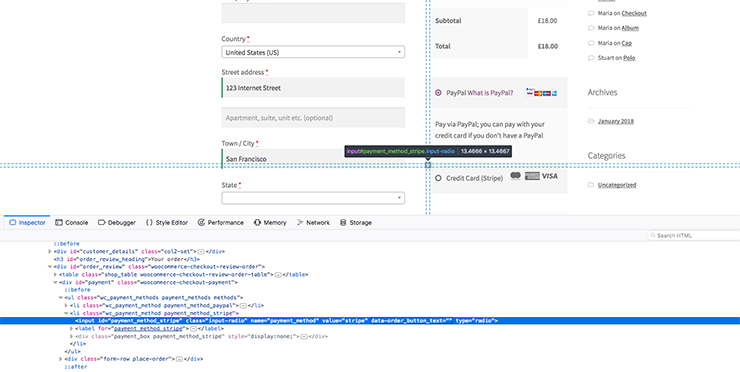Open the Performance tab
The height and width of the screenshot is (372, 740).
point(220,222)
